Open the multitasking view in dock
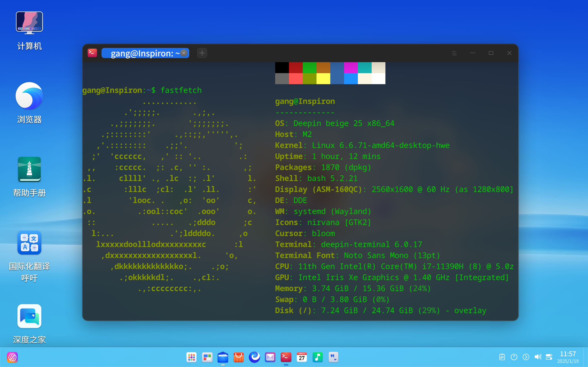This screenshot has width=588, height=367. 207,357
